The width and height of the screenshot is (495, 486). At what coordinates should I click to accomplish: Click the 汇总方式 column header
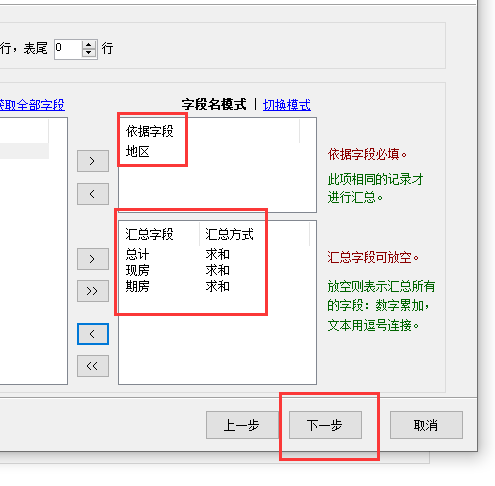click(x=254, y=234)
